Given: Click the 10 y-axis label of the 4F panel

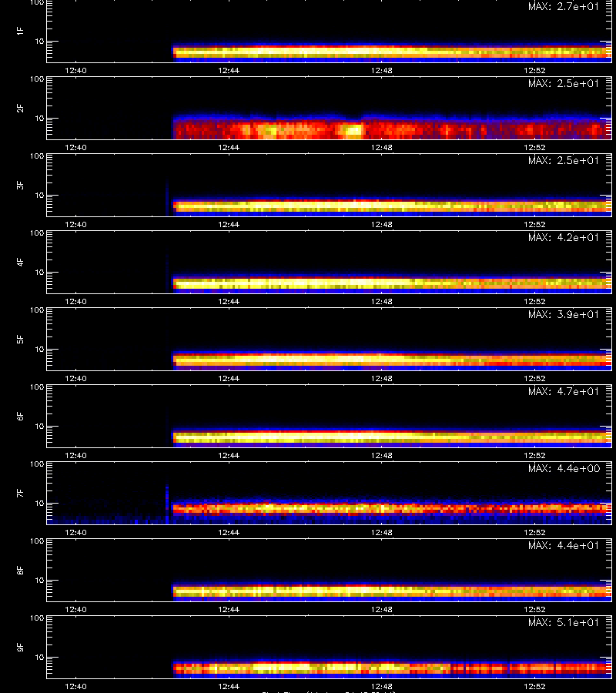Looking at the screenshot, I should click(39, 273).
